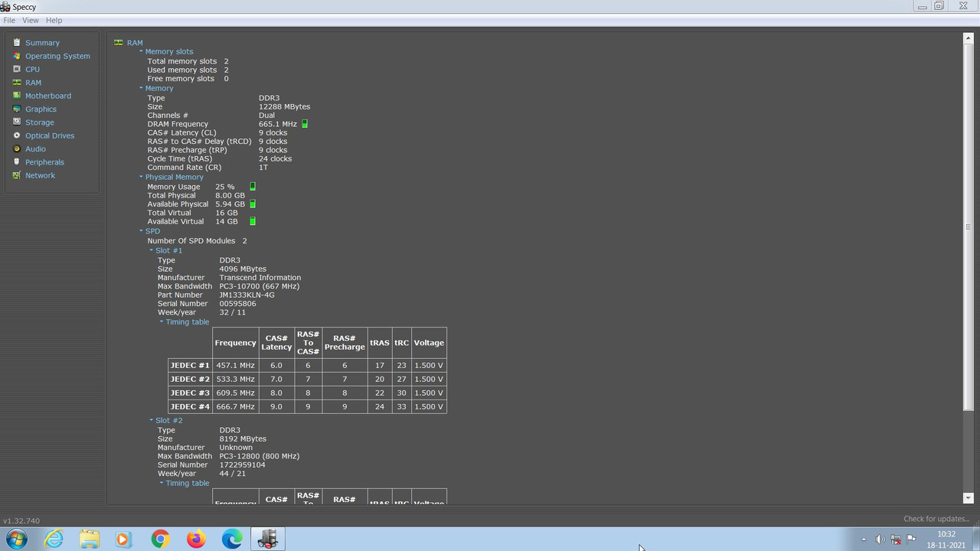The width and height of the screenshot is (980, 551).
Task: Click the RAM header icon in main panel
Action: point(119,43)
